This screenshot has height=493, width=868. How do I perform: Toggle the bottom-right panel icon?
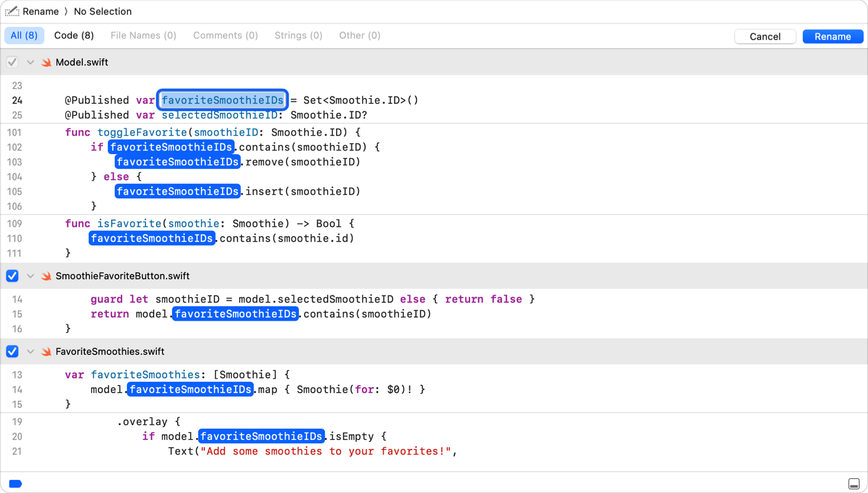point(853,484)
